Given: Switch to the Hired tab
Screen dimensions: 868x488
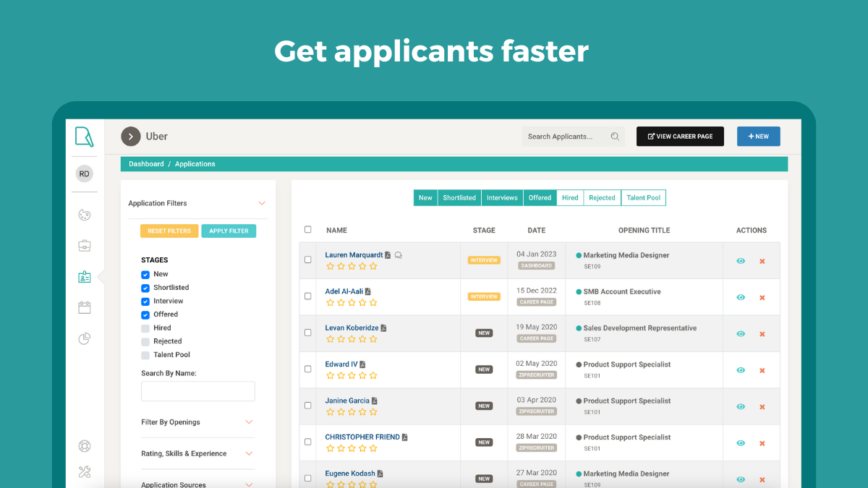Looking at the screenshot, I should point(570,197).
